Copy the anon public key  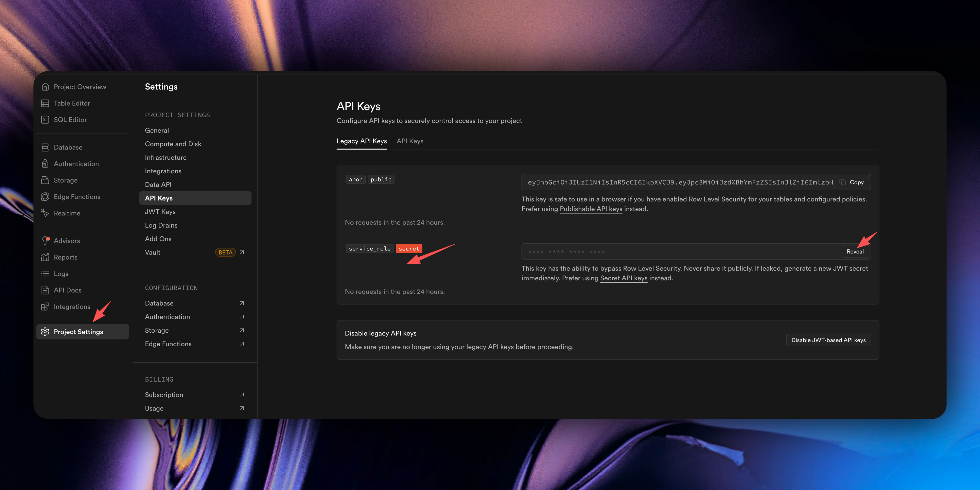click(x=852, y=182)
